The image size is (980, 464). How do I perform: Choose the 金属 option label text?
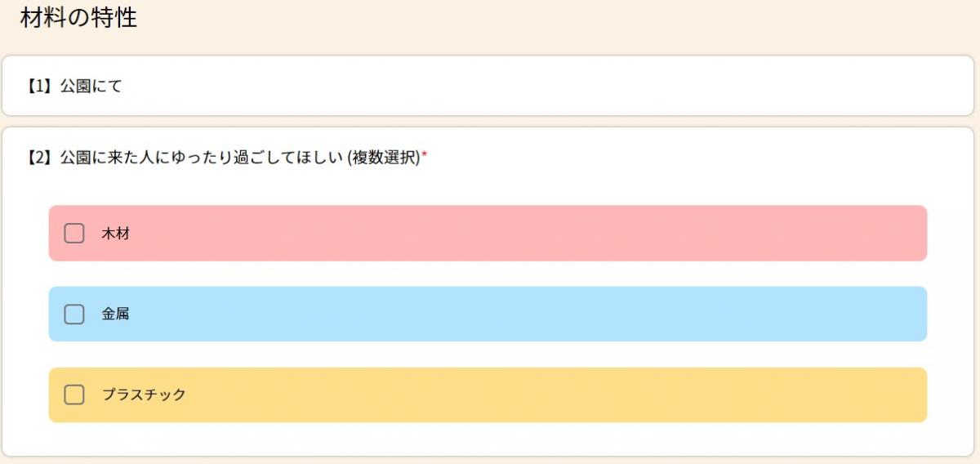pos(116,314)
